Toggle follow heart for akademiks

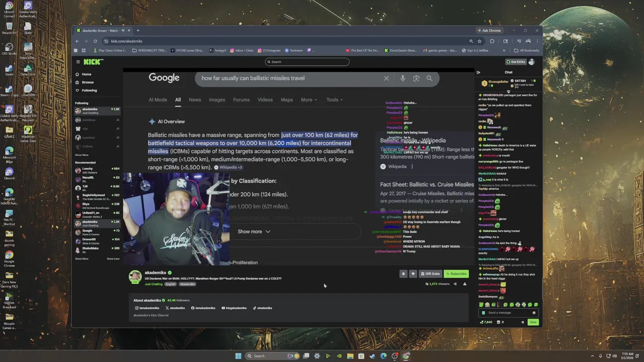coord(413,274)
